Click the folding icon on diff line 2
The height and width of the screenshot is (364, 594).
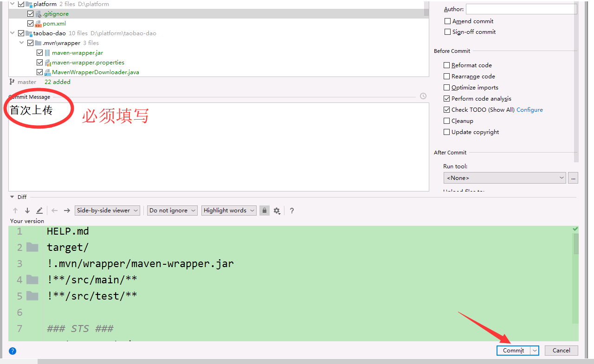coord(32,247)
